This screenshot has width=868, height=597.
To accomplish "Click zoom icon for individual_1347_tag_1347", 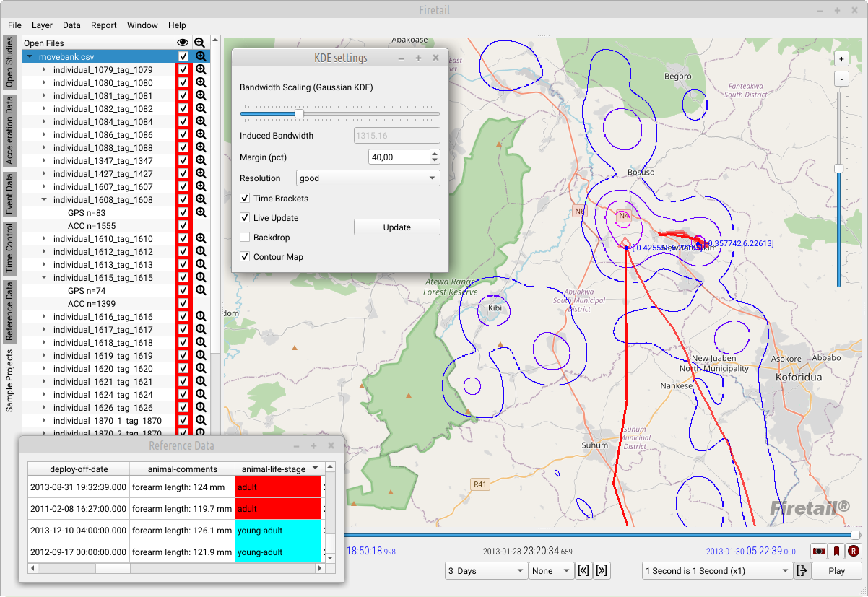I will click(x=201, y=161).
